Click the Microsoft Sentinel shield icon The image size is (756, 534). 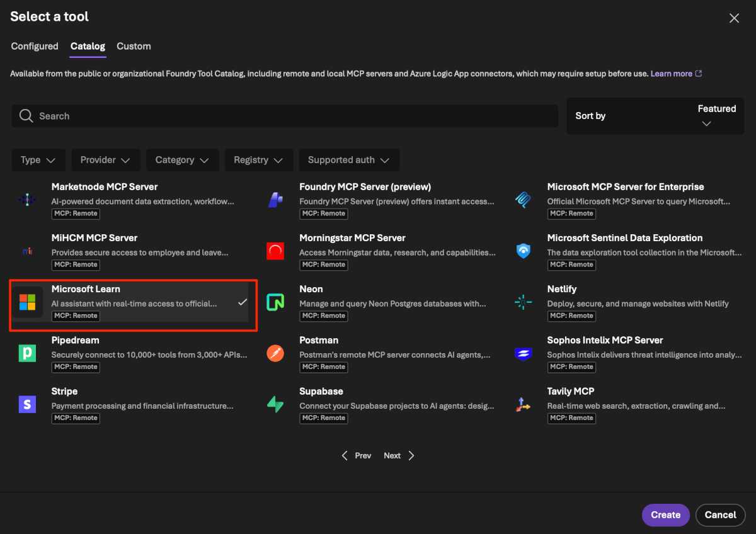tap(524, 251)
